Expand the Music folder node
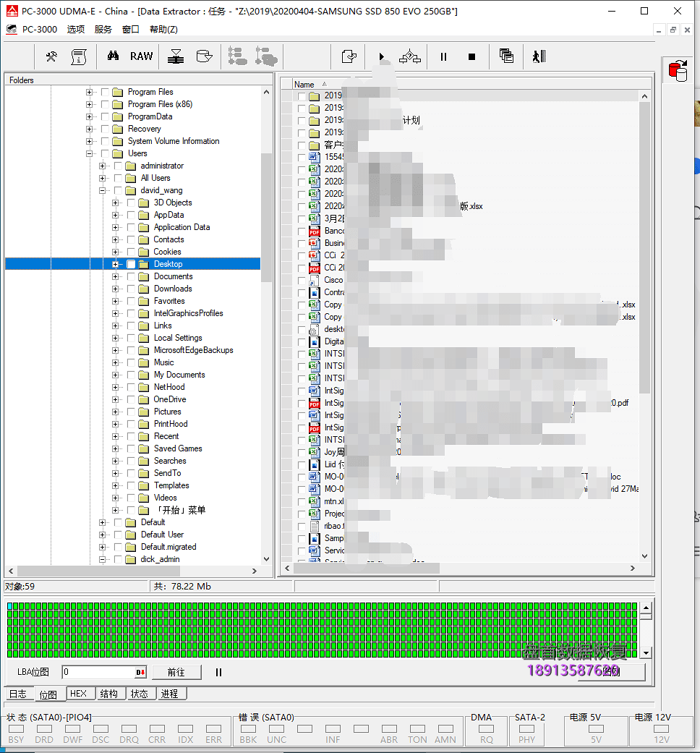Image resolution: width=700 pixels, height=753 pixels. coord(115,362)
